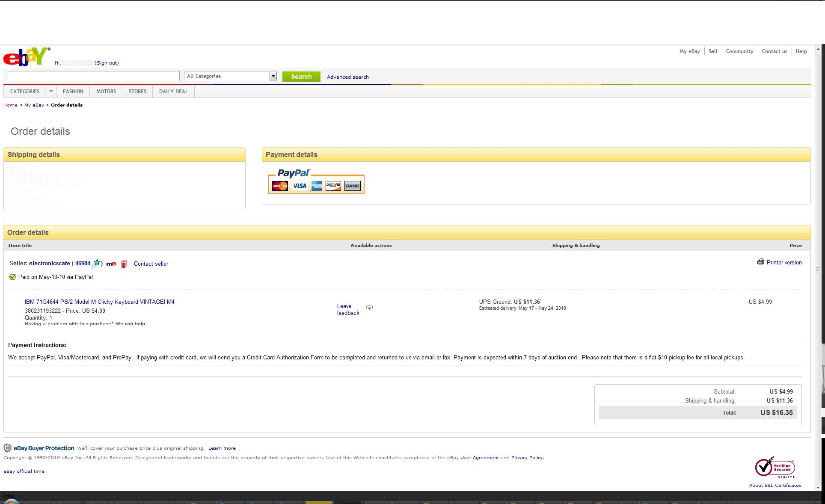Select Paid on May-13-10 via PayPal text
The height and width of the screenshot is (504, 825).
click(56, 277)
